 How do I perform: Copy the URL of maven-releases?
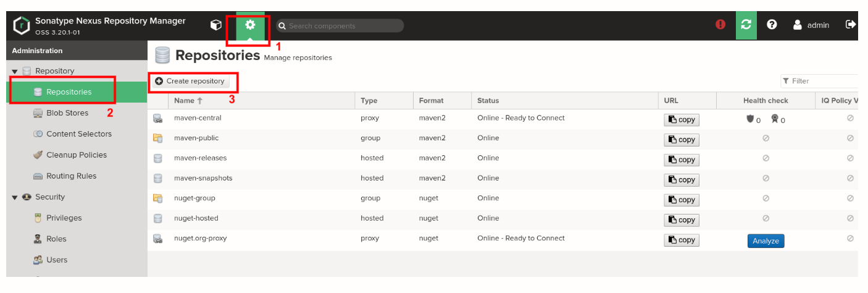(x=682, y=160)
